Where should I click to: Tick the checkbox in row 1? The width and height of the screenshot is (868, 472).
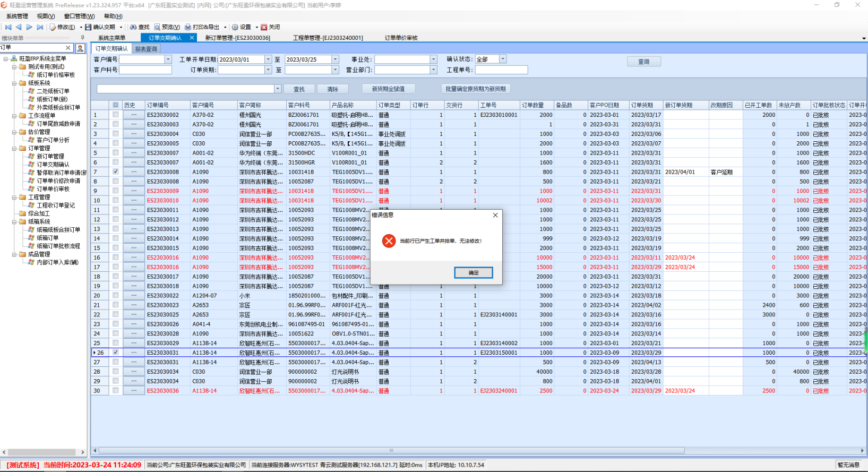tap(116, 115)
